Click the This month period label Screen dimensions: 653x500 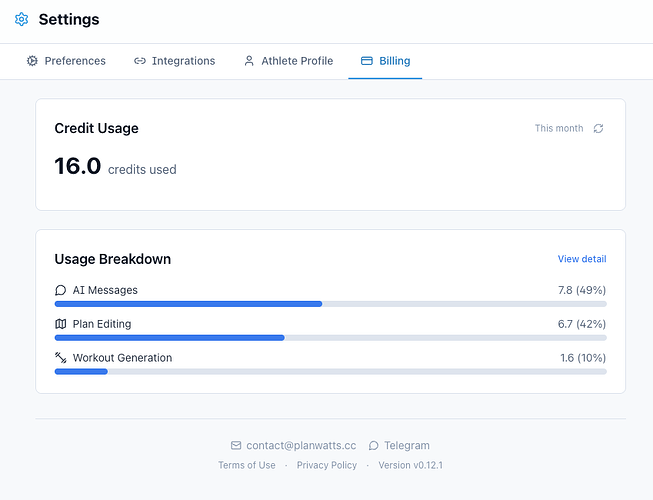(559, 128)
